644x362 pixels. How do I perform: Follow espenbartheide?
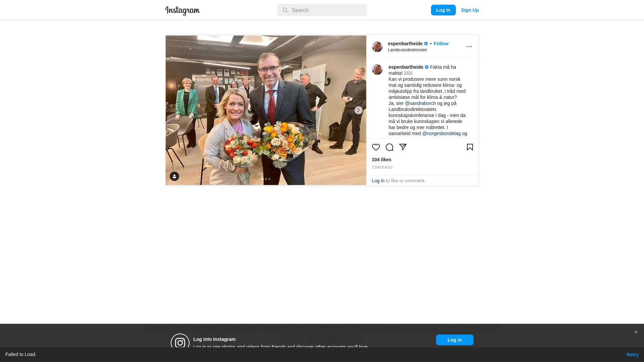[441, 44]
